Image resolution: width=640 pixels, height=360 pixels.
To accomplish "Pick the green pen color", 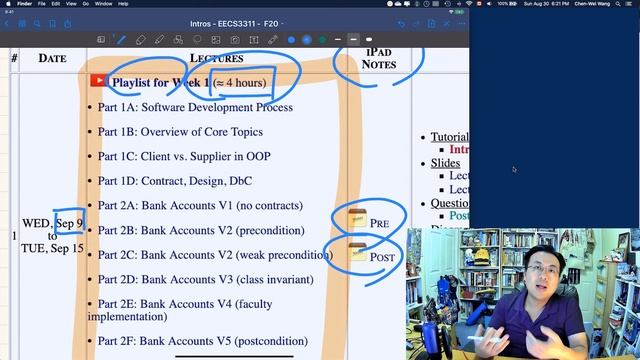I will 322,40.
